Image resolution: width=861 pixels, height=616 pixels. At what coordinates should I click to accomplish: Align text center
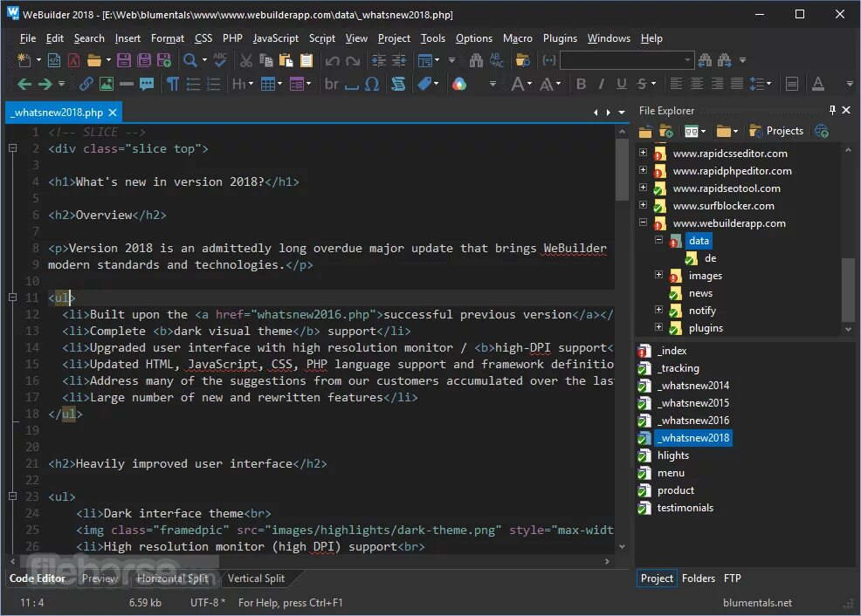coord(696,84)
